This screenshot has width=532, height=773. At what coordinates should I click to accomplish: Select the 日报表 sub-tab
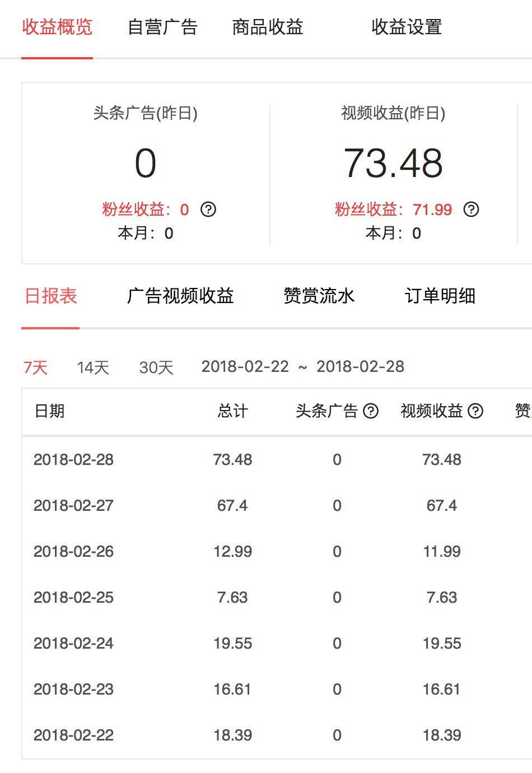(x=50, y=296)
